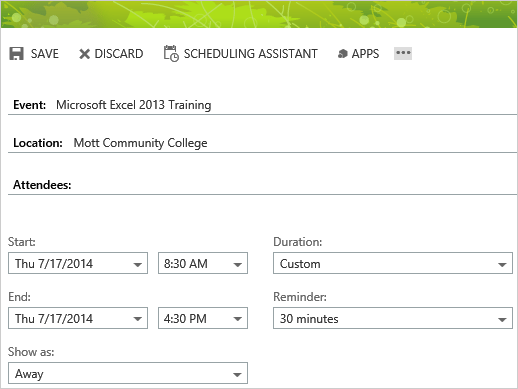Click the Discard X icon
The height and width of the screenshot is (389, 518).
(x=84, y=54)
